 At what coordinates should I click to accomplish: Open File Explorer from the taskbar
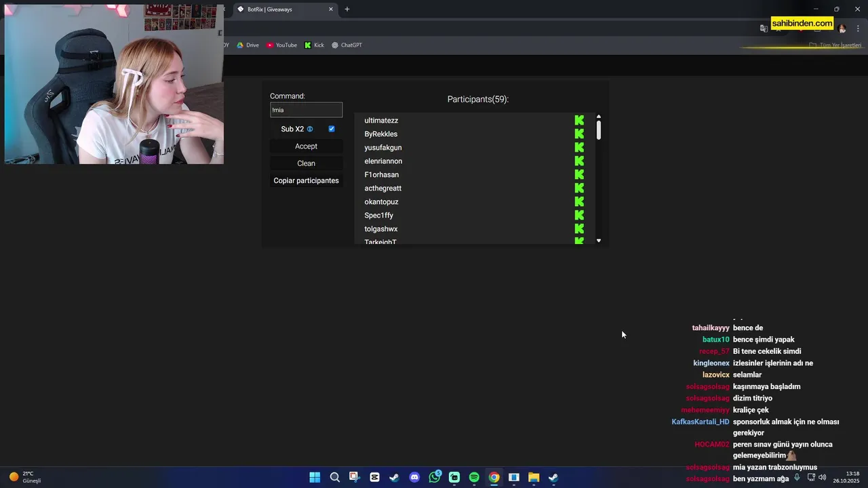534,477
